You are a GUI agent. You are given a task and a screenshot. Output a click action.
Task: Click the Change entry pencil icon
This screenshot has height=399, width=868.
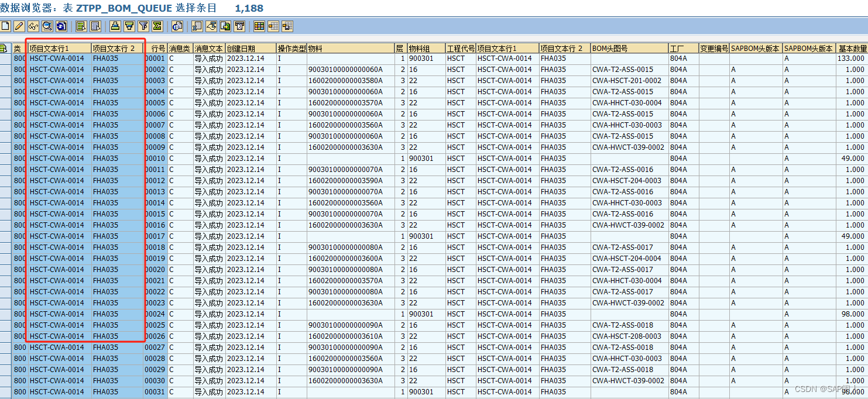[19, 26]
